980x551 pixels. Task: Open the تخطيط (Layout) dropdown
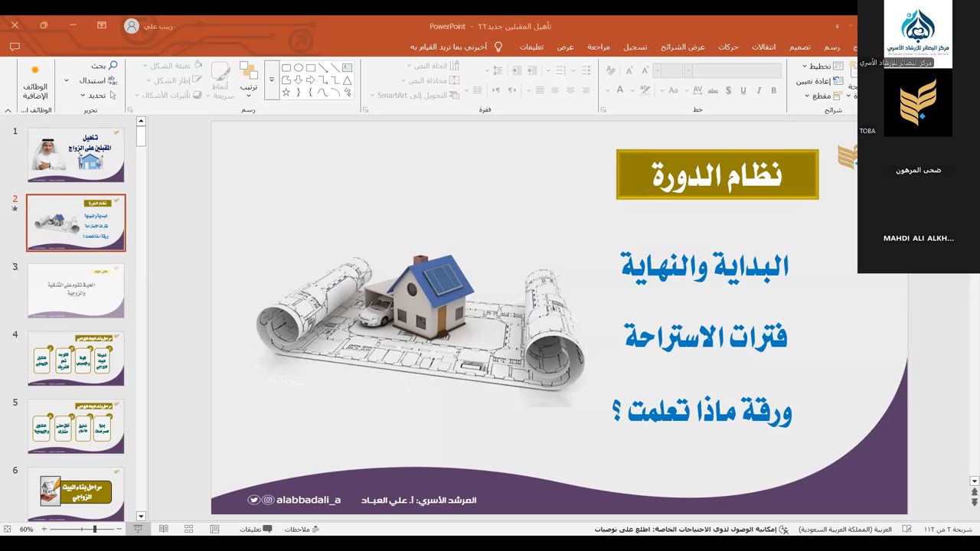(x=823, y=66)
